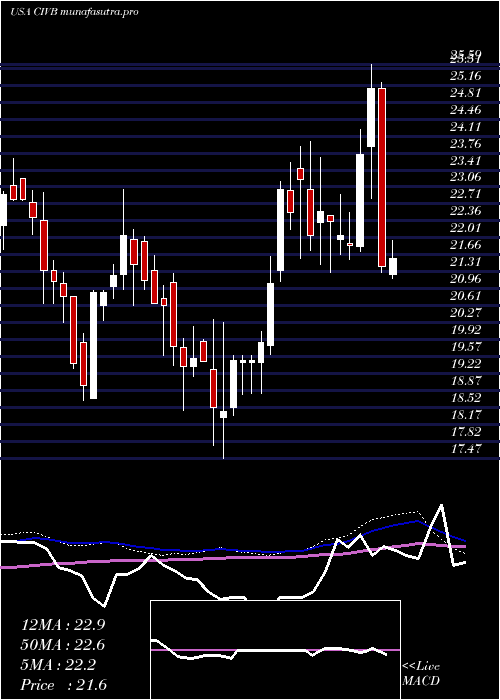Click the 24.11 price axis label
The width and height of the screenshot is (500, 700).
[x=466, y=127]
